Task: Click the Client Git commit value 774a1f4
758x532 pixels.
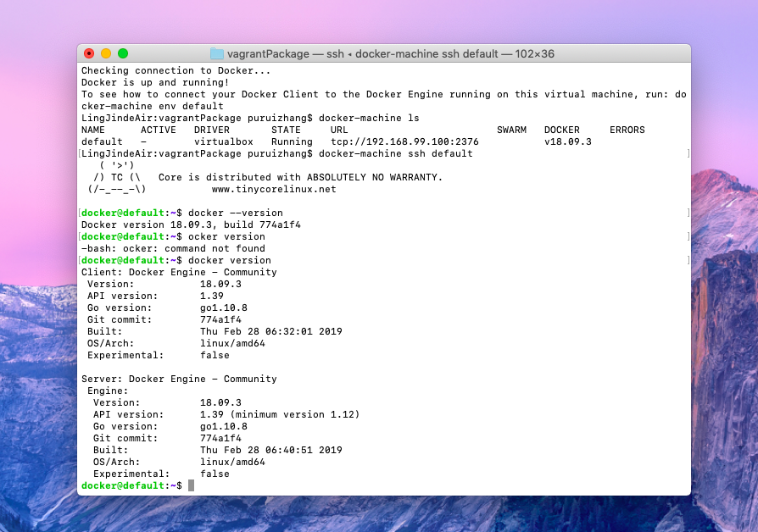Action: point(220,319)
